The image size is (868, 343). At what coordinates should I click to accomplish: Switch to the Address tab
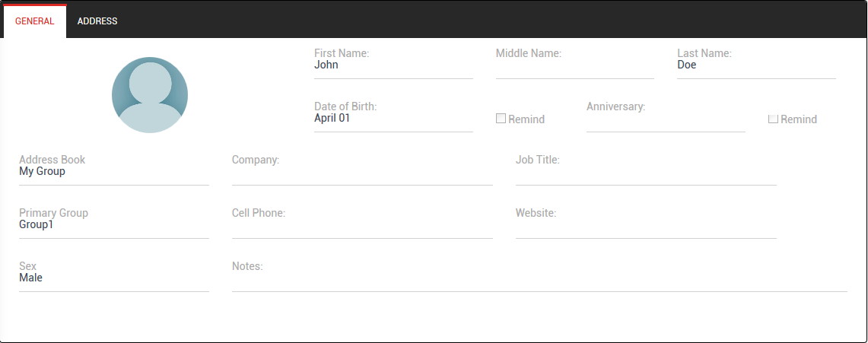[97, 21]
